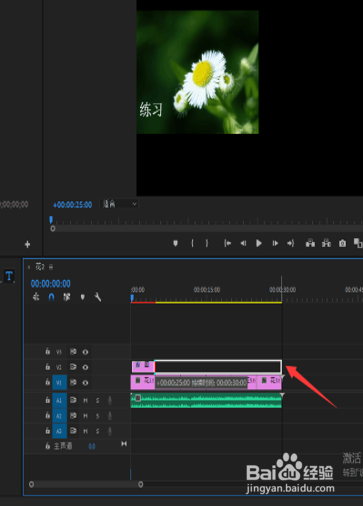Step forward one frame
Image resolution: width=363 pixels, height=506 pixels.
point(275,243)
